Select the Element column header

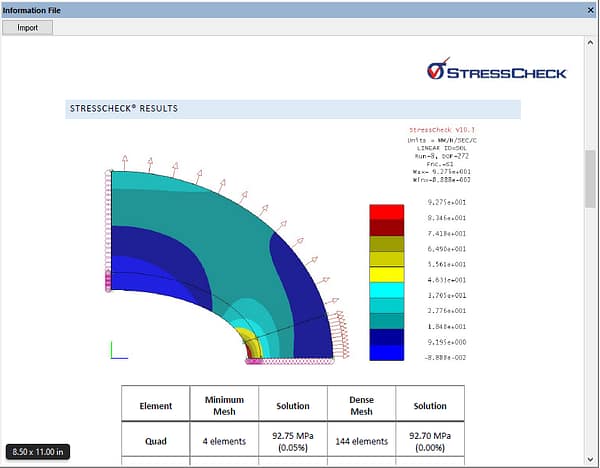pyautogui.click(x=155, y=405)
